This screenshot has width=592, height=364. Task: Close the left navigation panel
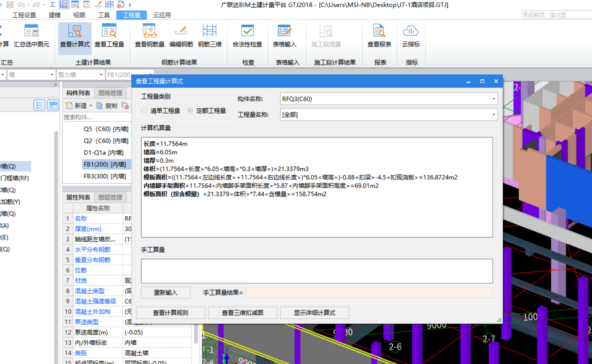56,85
